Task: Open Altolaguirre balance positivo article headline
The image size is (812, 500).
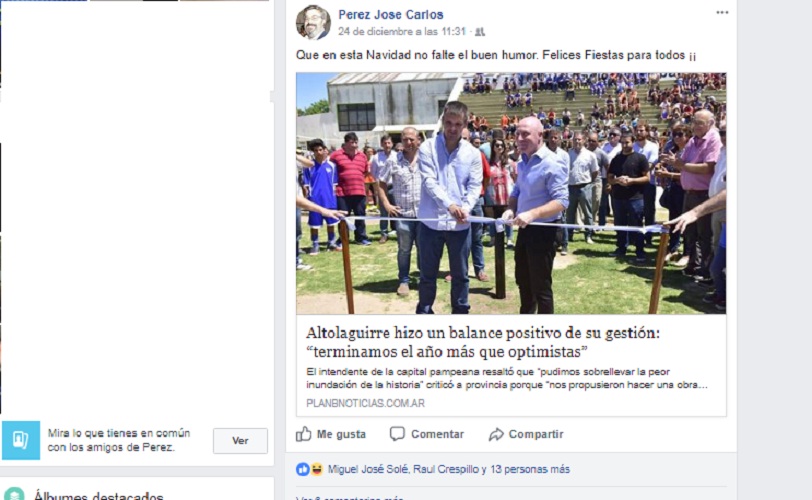Action: (483, 342)
